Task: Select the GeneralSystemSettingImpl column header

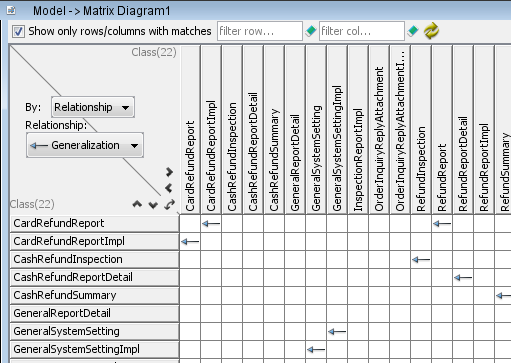Action: click(337, 130)
